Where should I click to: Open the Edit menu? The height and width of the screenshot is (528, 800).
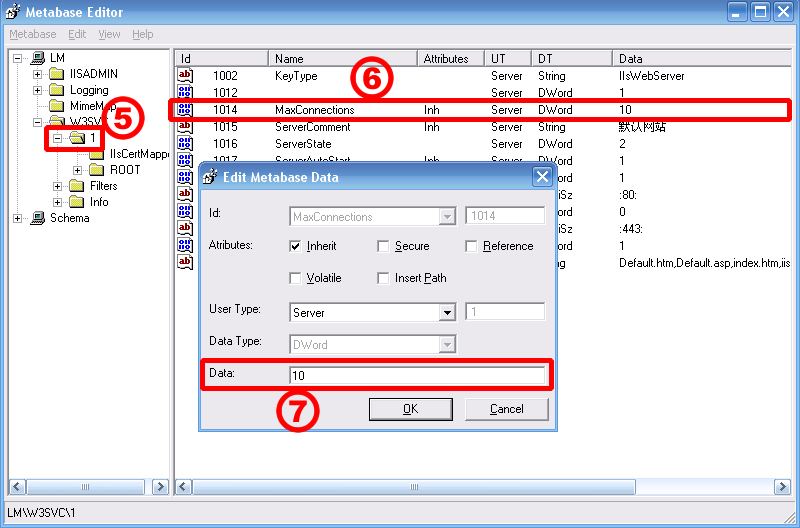point(77,34)
